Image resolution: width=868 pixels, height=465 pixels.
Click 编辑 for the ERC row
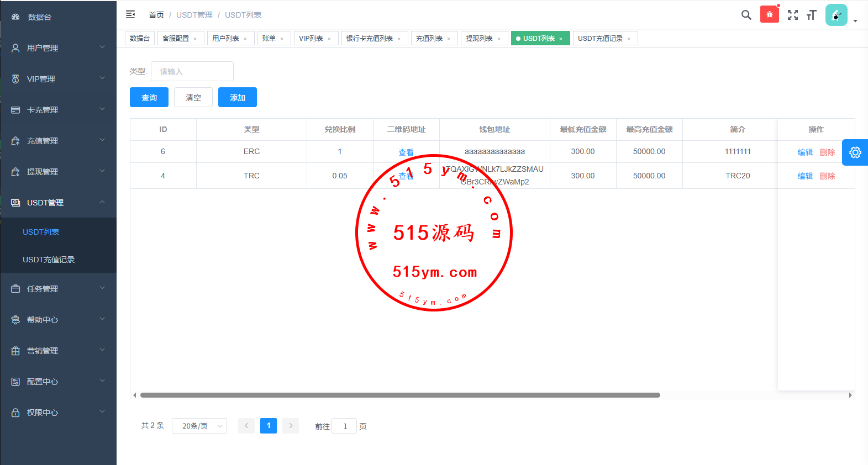[805, 152]
